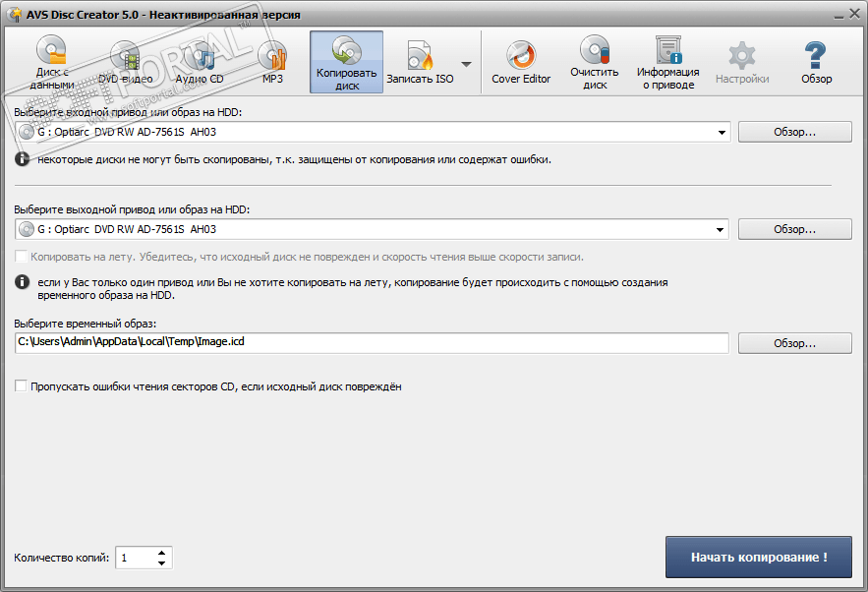
Task: Open Информация о приводе
Action: [x=668, y=62]
